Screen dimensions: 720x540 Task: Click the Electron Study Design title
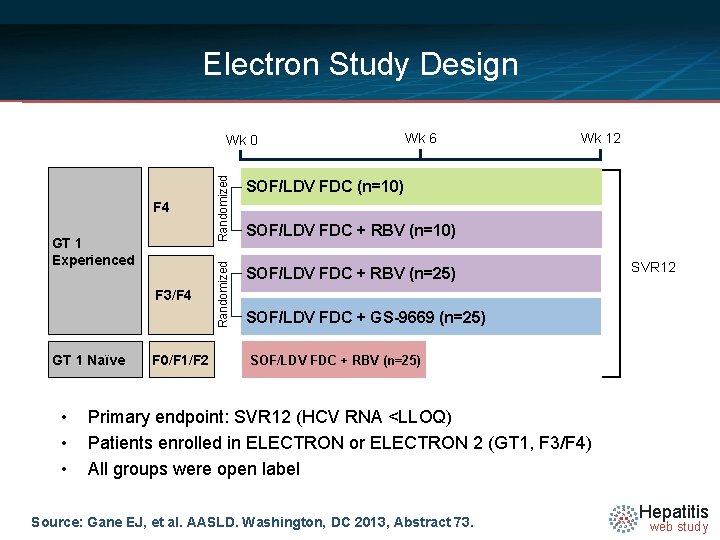pos(361,64)
